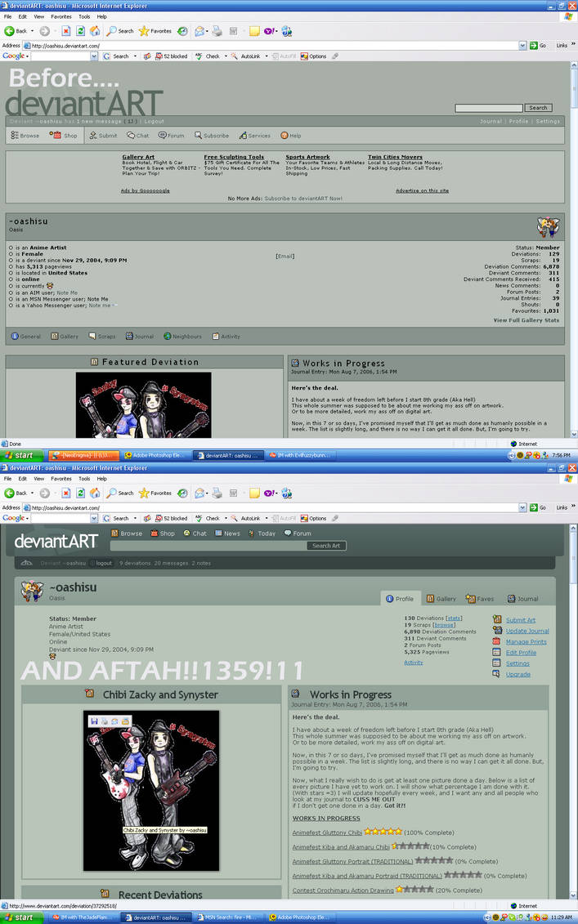Open Back history arrow in bottom window

click(33, 493)
